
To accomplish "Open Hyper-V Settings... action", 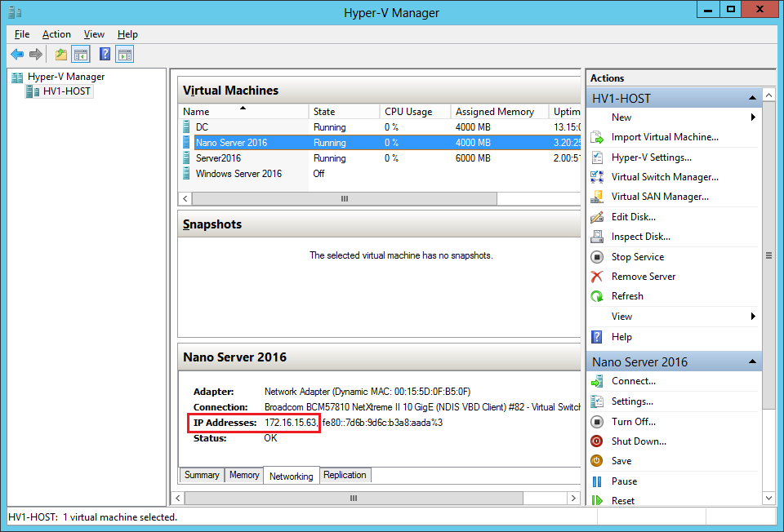I will pos(652,157).
